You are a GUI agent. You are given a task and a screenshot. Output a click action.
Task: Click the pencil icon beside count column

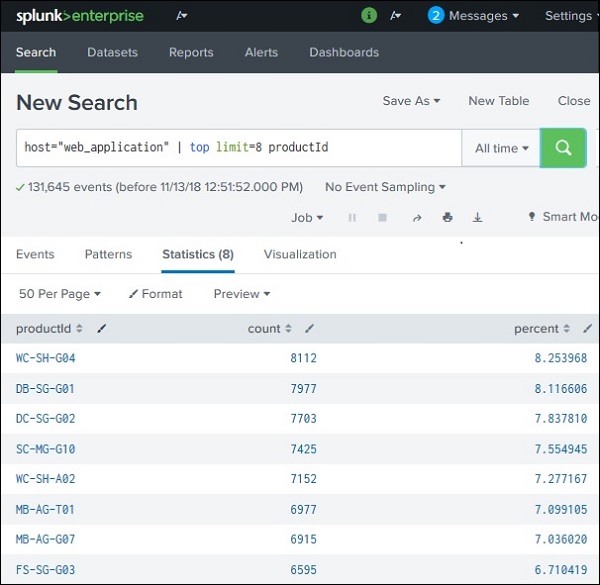[x=310, y=328]
